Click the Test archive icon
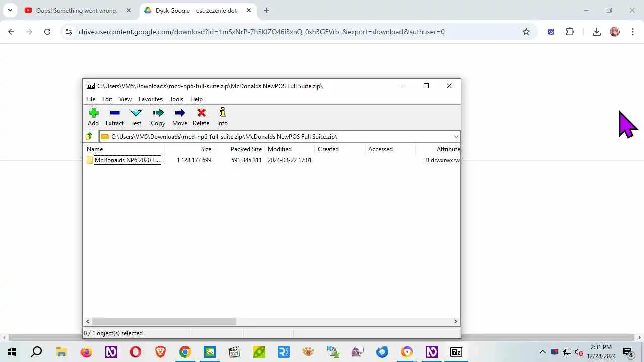Viewport: 644px width, 362px height. tap(136, 117)
